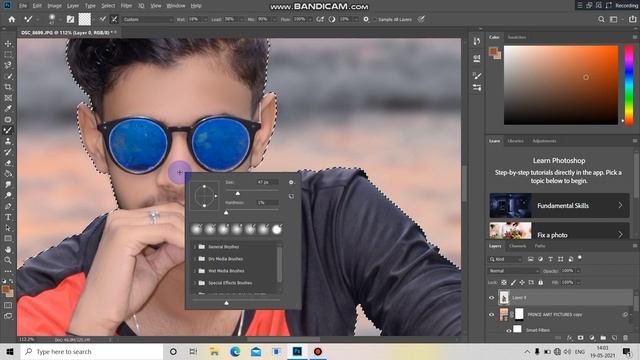Toggle Smart Filters visibility eye

click(x=509, y=330)
